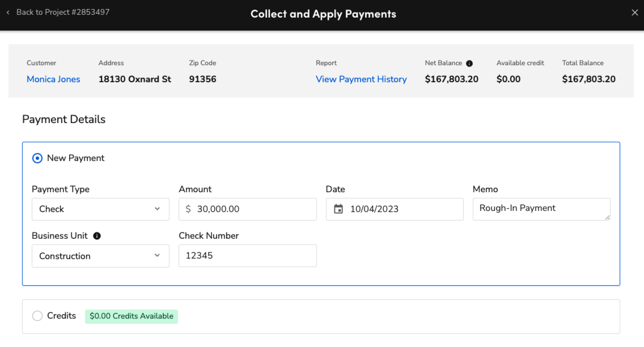The image size is (644, 347).
Task: Click the Date field showing 10/04/2023
Action: [395, 209]
